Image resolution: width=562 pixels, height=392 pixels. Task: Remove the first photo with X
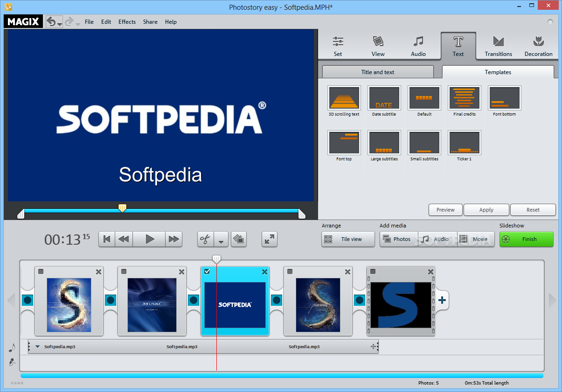coord(98,272)
